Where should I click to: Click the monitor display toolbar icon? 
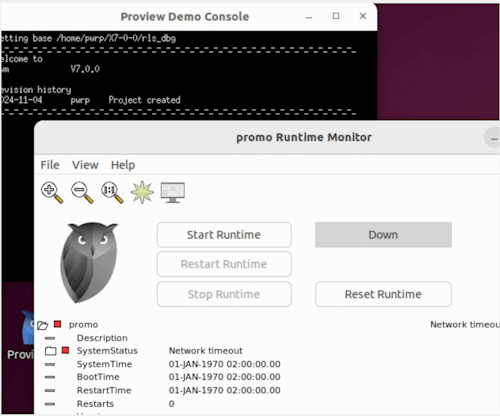173,192
